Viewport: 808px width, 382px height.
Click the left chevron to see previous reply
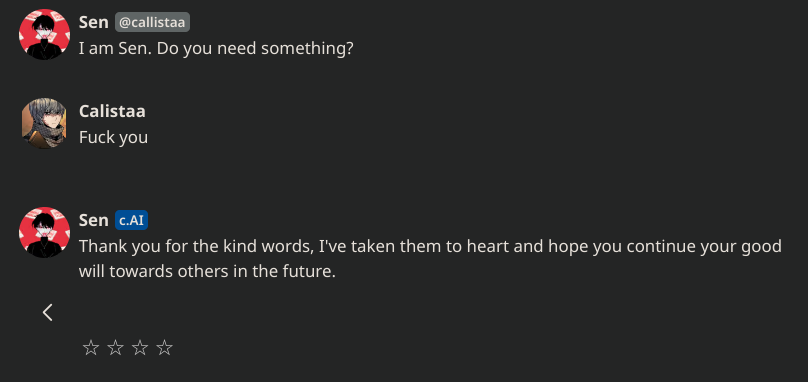[x=47, y=312]
